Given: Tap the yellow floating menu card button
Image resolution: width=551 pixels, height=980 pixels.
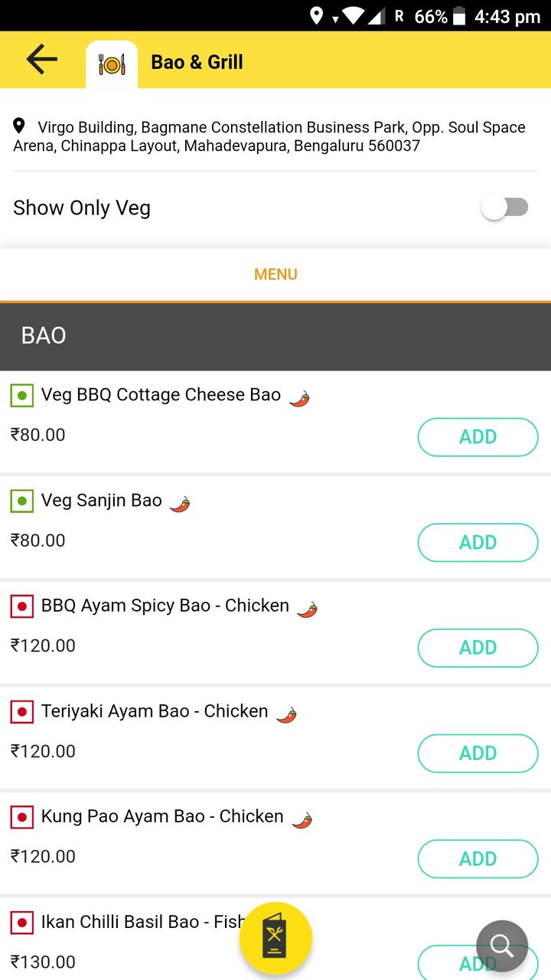Looking at the screenshot, I should click(275, 938).
